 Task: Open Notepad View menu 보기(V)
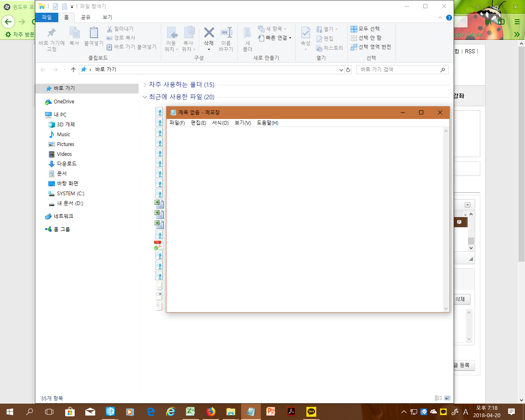tap(243, 123)
